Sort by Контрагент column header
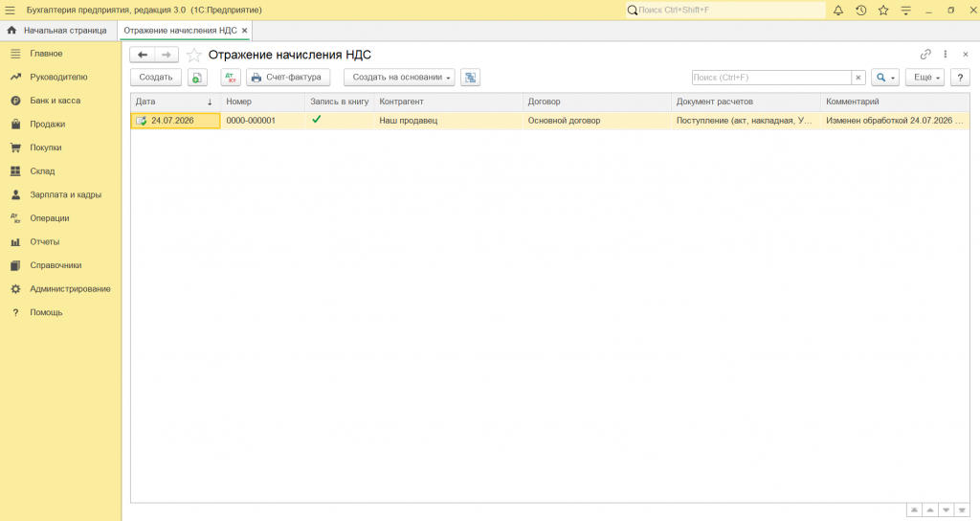Viewport: 980px width, 521px height. tap(448, 102)
